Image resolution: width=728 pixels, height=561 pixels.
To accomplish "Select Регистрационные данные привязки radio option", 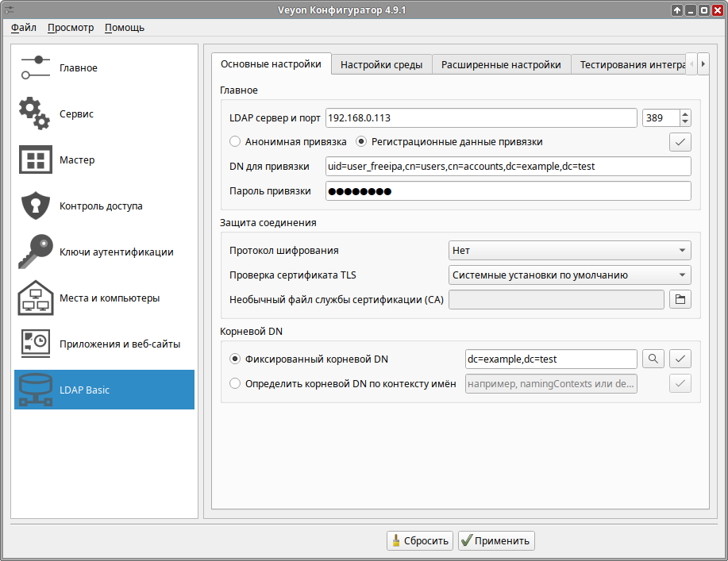I will pos(449,141).
